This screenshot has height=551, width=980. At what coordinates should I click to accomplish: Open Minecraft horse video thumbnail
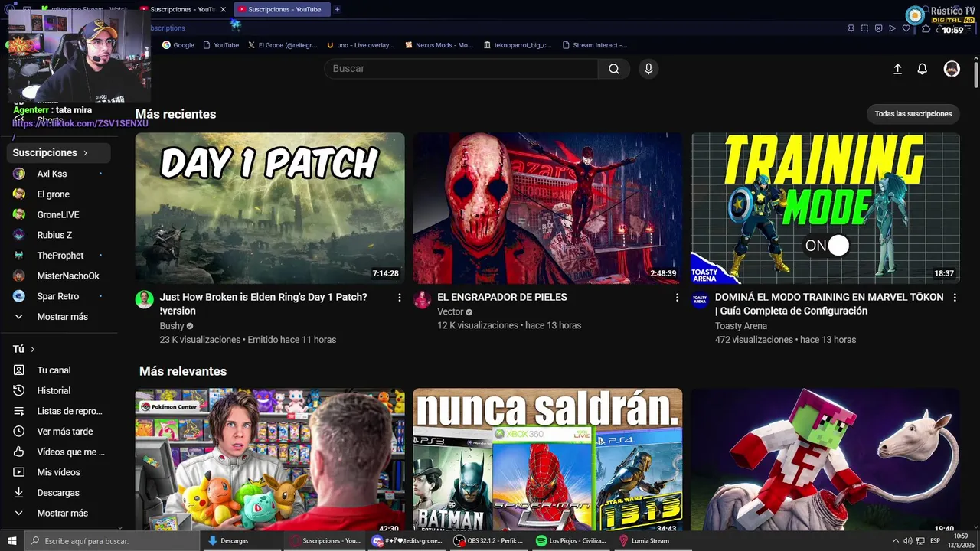coord(825,459)
